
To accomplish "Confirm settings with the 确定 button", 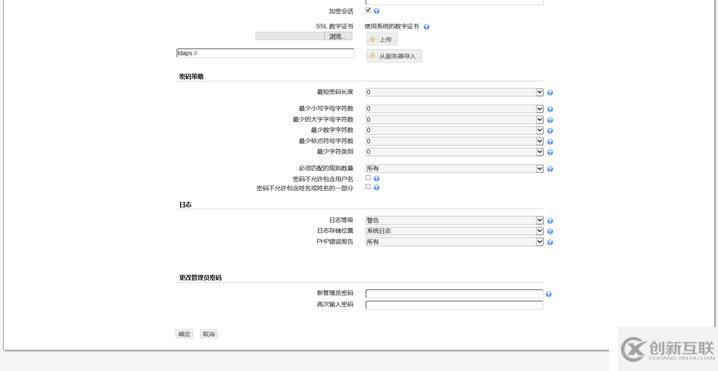I will click(184, 334).
